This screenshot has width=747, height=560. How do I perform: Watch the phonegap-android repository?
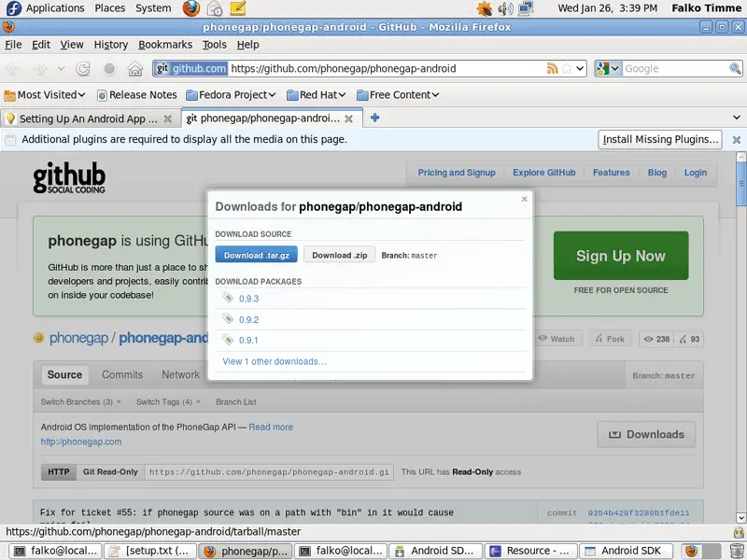557,339
